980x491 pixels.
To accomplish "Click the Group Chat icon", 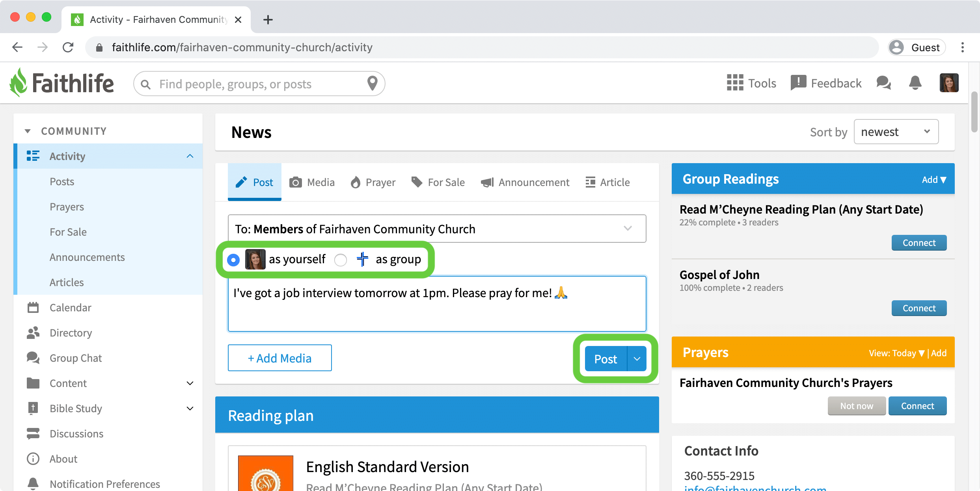I will [x=33, y=358].
